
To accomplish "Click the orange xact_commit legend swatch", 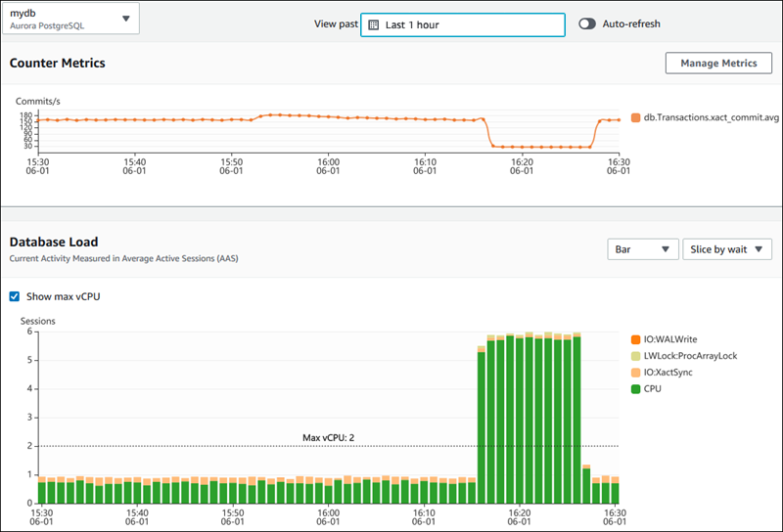I will pyautogui.click(x=635, y=118).
